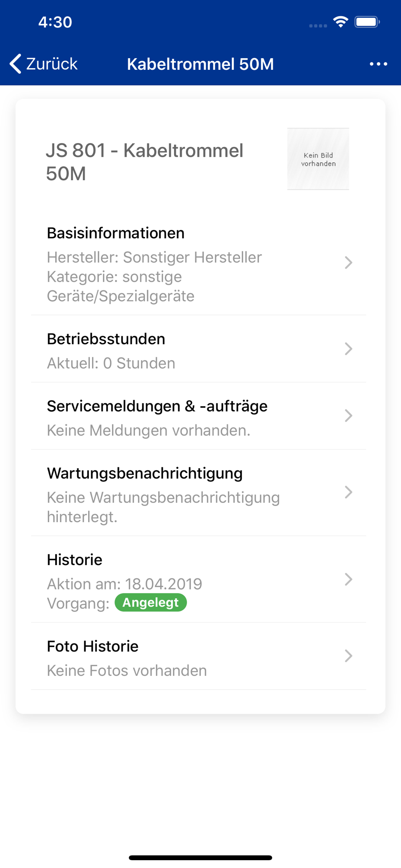
Task: Tap the 'Kein Bild vorhanden' placeholder image
Action: pyautogui.click(x=318, y=159)
